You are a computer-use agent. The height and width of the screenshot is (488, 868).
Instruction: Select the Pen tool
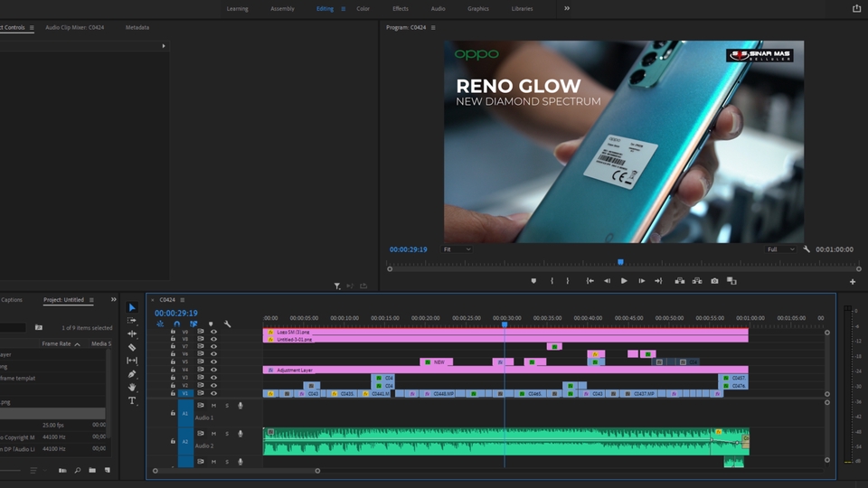pos(132,374)
